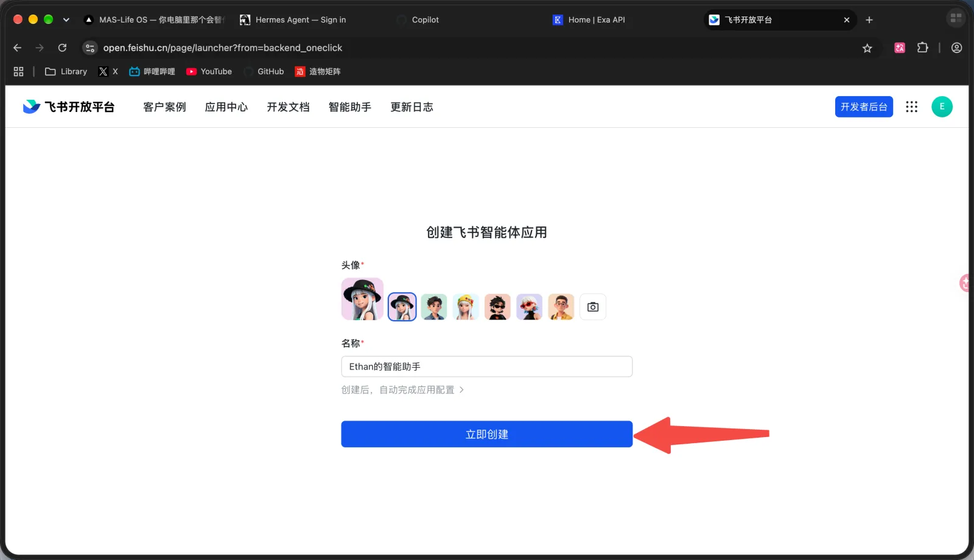Reload the current page
The height and width of the screenshot is (560, 974).
[x=62, y=47]
